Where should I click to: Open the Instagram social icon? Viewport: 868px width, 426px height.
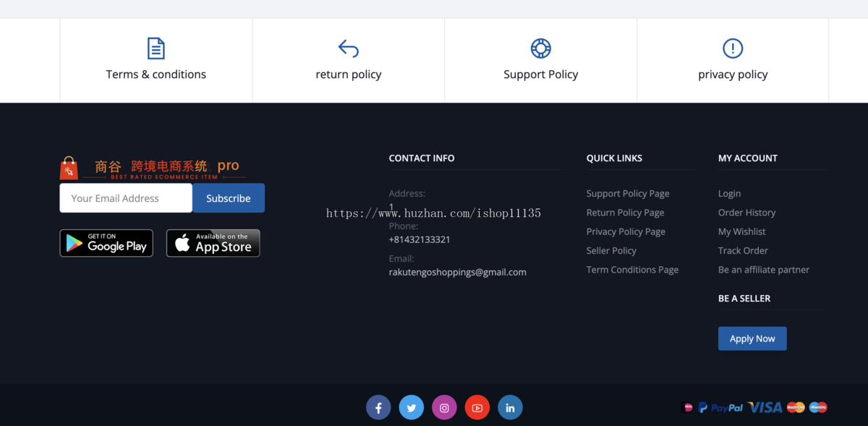pyautogui.click(x=444, y=408)
